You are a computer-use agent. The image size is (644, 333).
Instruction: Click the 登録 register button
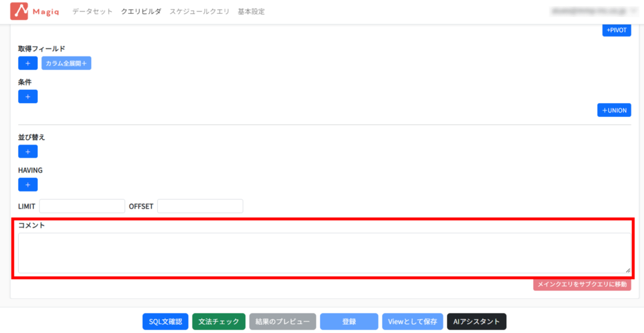(x=349, y=322)
